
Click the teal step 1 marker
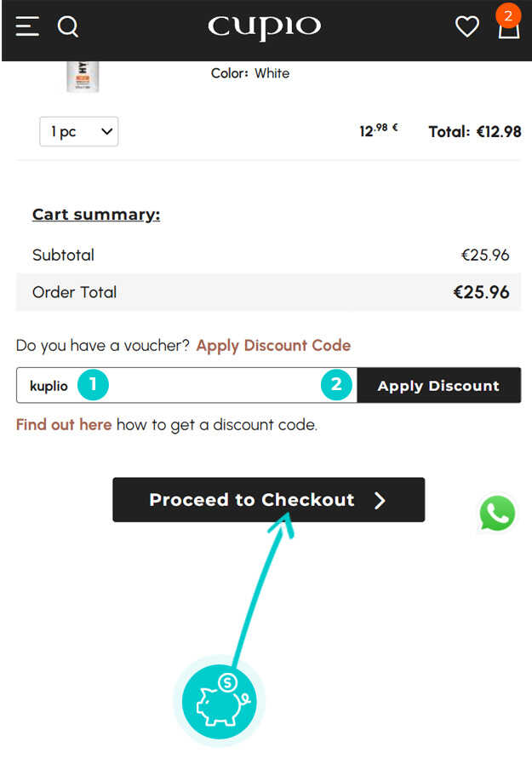point(93,385)
